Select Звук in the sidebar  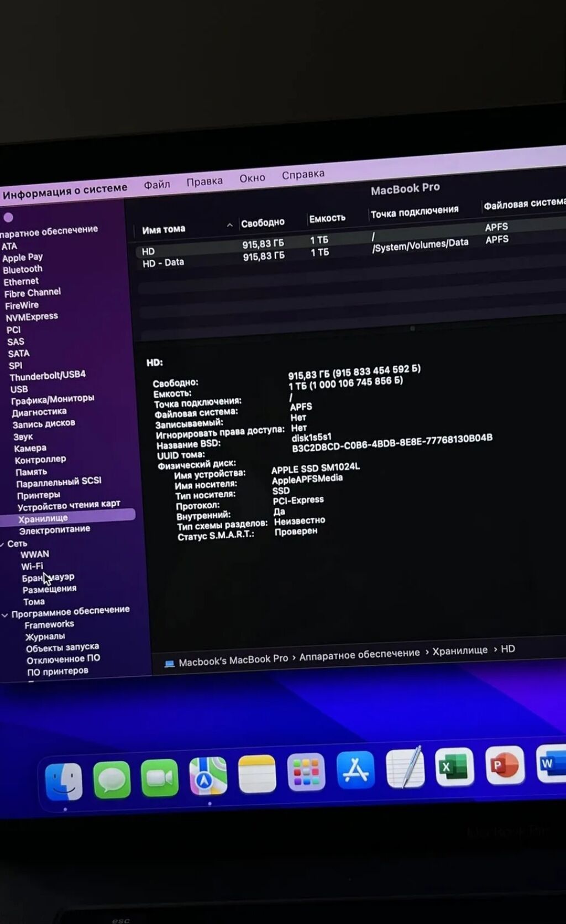click(23, 437)
